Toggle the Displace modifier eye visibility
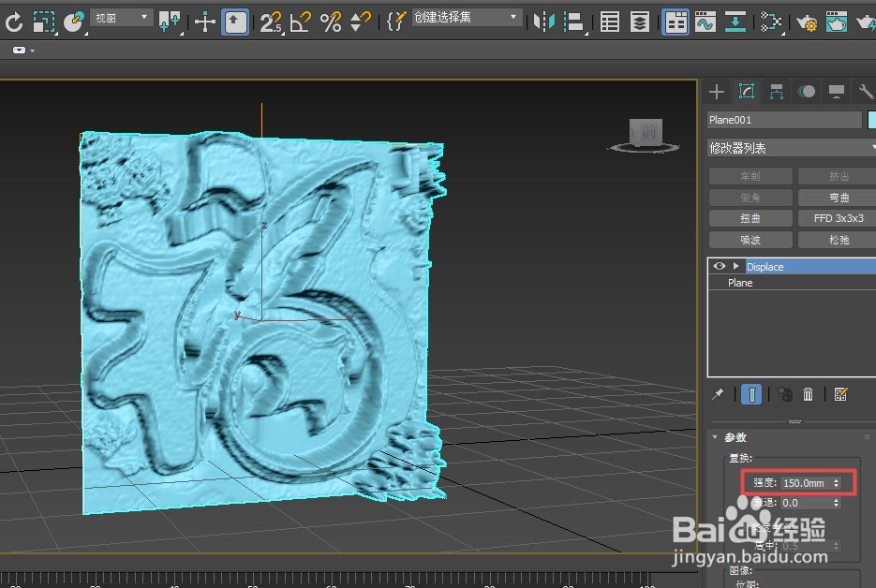This screenshot has height=588, width=876. pyautogui.click(x=719, y=266)
